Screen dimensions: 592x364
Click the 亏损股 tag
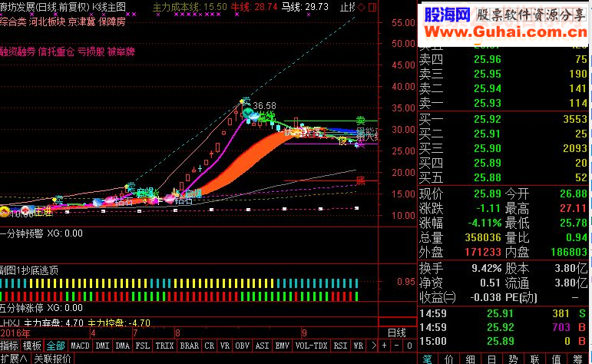(91, 51)
